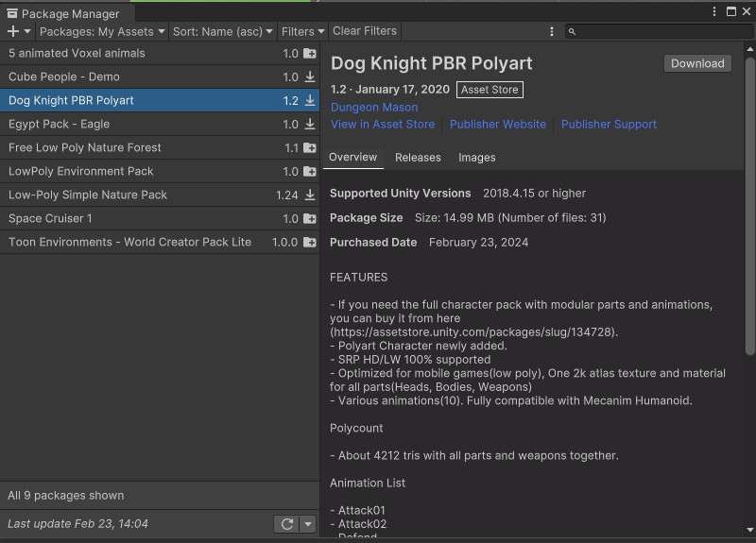The width and height of the screenshot is (756, 543).
Task: Maximize the Package Manager window
Action: pyautogui.click(x=730, y=11)
